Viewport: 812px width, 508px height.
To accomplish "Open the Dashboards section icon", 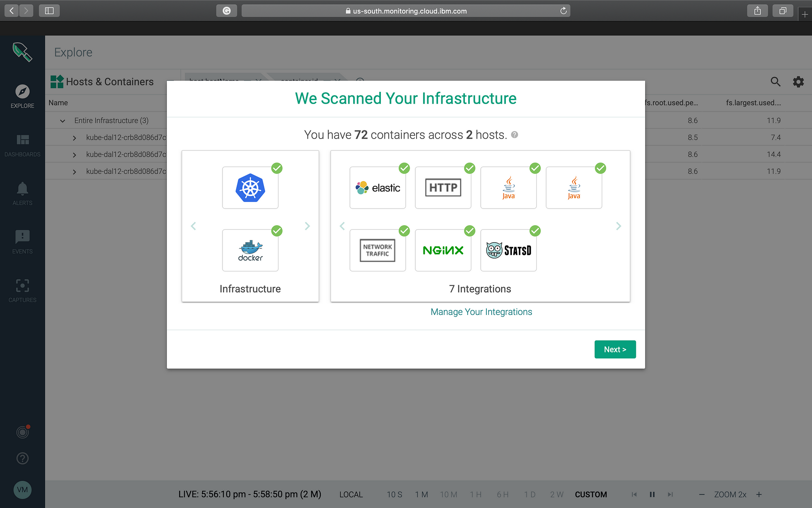I will pos(22,140).
